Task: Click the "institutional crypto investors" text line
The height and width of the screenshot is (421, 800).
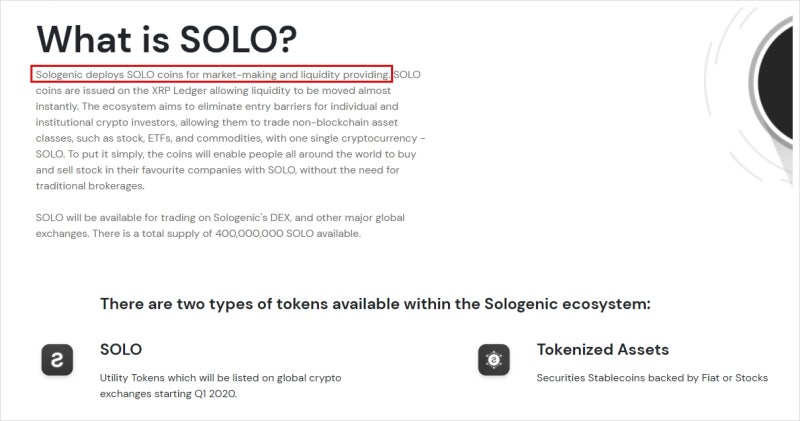Action: coord(217,122)
